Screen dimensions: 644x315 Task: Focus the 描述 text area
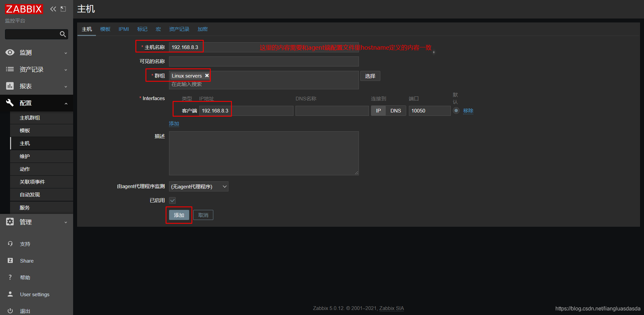(x=264, y=153)
